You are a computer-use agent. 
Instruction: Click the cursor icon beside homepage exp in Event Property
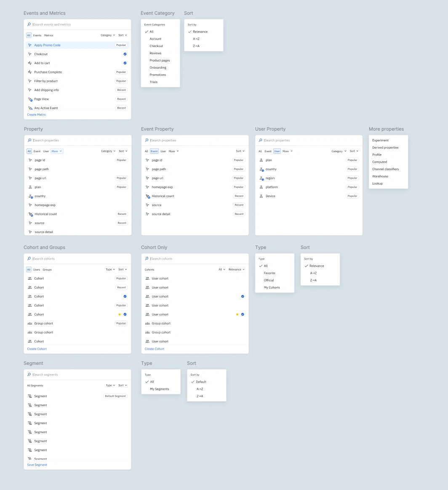(x=147, y=187)
